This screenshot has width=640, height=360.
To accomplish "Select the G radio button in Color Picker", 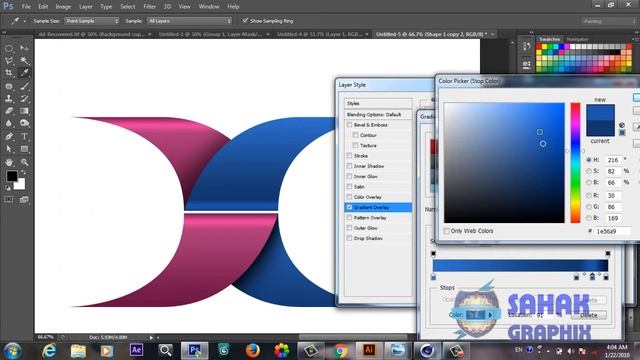I will tap(589, 207).
